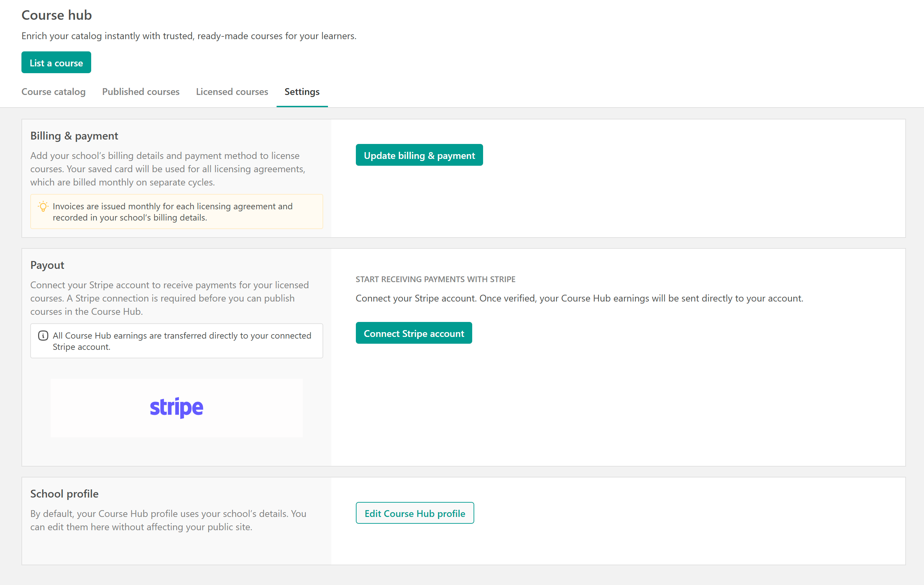Viewport: 924px width, 585px height.
Task: Open the Course catalog tab
Action: tap(53, 92)
